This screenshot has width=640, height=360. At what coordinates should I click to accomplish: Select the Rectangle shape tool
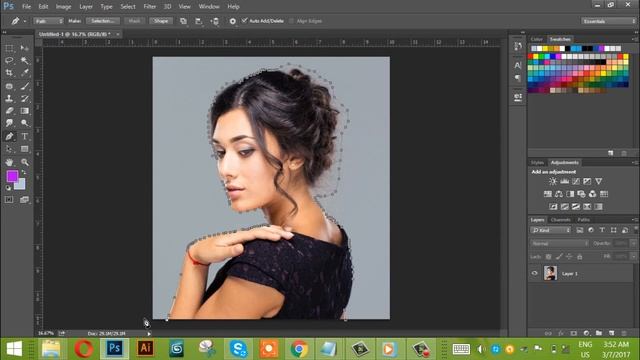(x=24, y=149)
